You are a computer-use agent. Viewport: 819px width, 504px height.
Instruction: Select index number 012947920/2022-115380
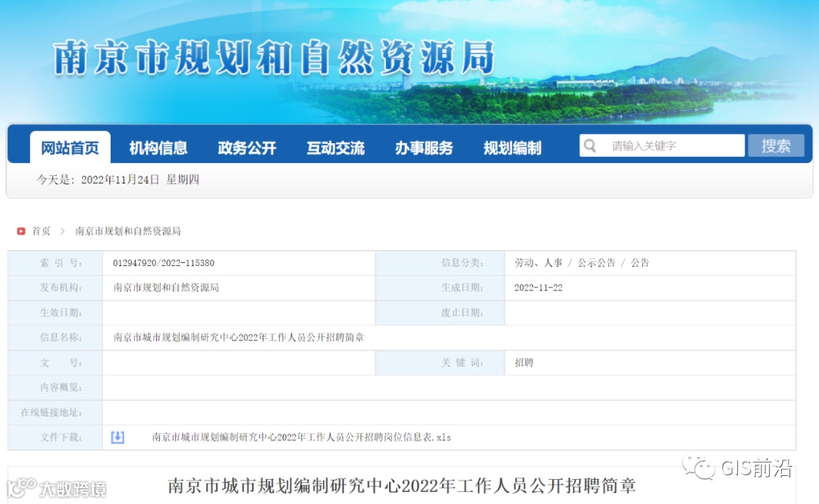click(x=164, y=263)
